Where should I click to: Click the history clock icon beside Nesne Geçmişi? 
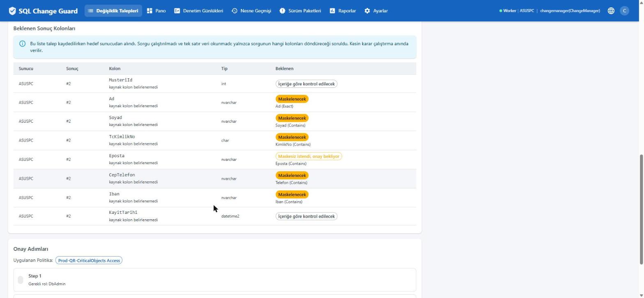[234, 11]
